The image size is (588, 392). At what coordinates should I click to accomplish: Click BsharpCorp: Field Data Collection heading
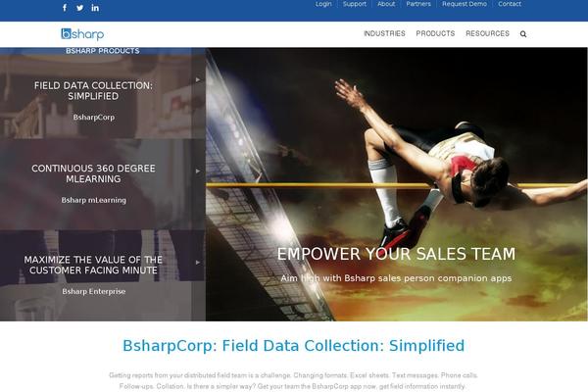[x=294, y=346]
